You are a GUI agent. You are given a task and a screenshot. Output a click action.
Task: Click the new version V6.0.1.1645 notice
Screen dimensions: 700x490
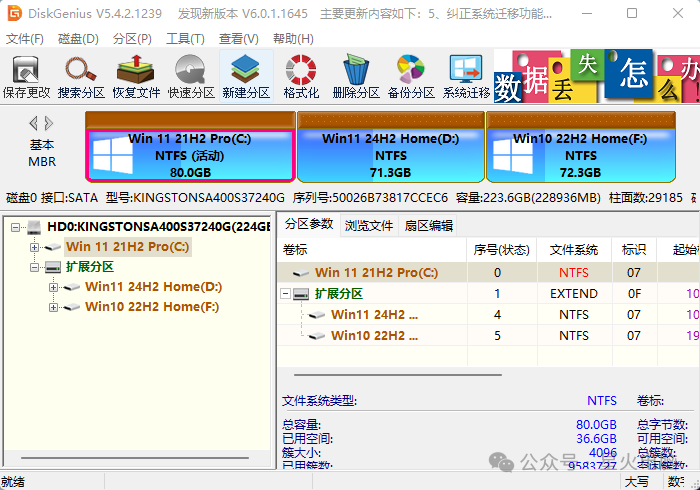(242, 14)
